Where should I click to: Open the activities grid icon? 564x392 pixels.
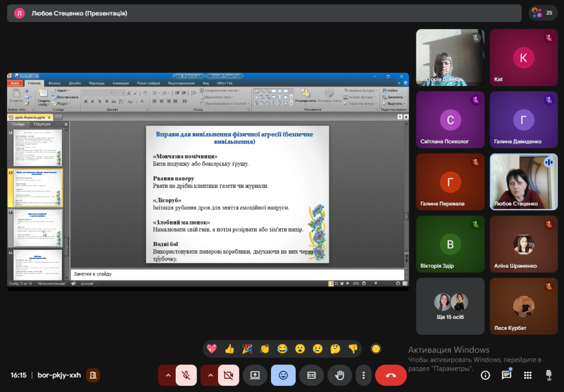point(527,375)
